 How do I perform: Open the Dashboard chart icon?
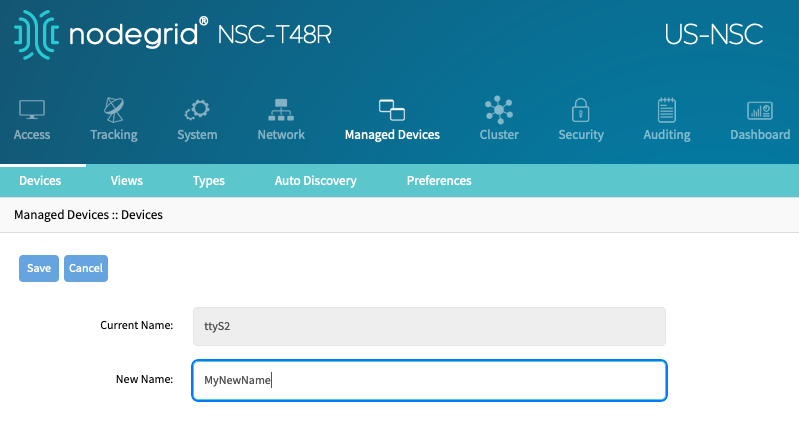click(x=760, y=110)
